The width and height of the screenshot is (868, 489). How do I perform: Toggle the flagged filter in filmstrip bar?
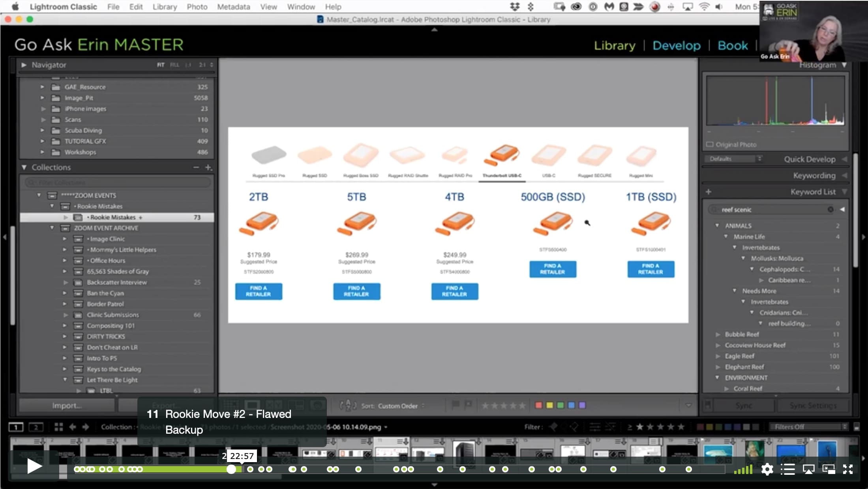click(x=554, y=427)
